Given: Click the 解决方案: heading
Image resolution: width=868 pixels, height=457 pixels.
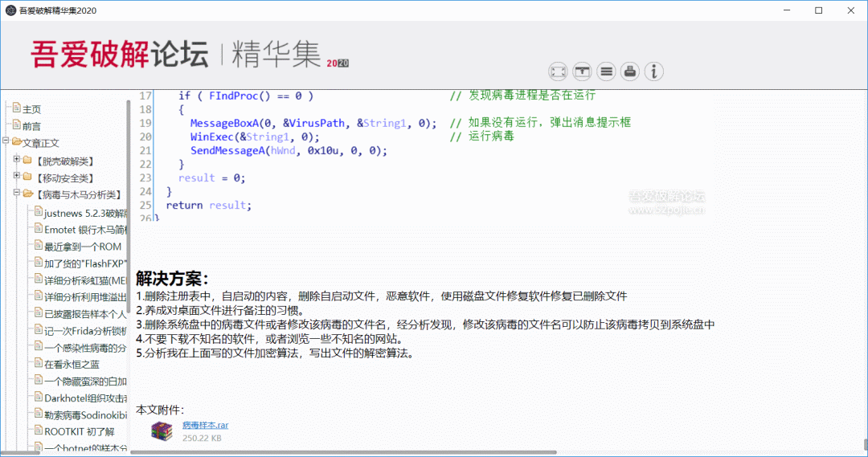Looking at the screenshot, I should tap(172, 278).
